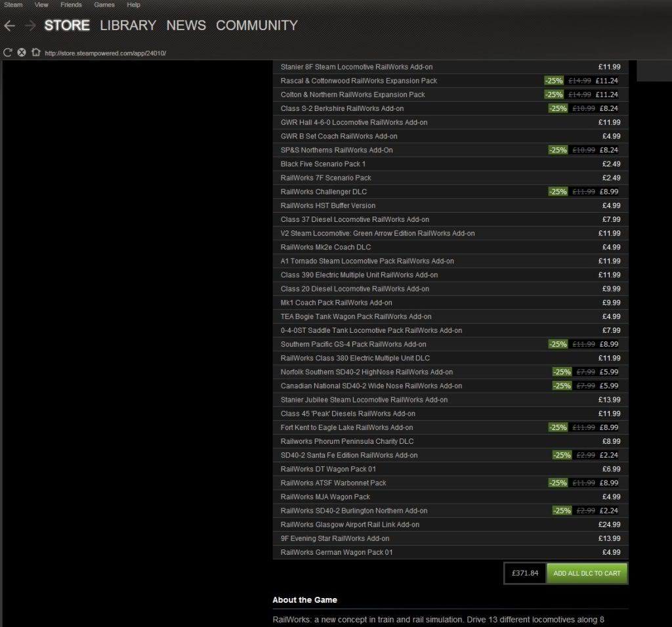Open the Friends menu

tap(71, 5)
